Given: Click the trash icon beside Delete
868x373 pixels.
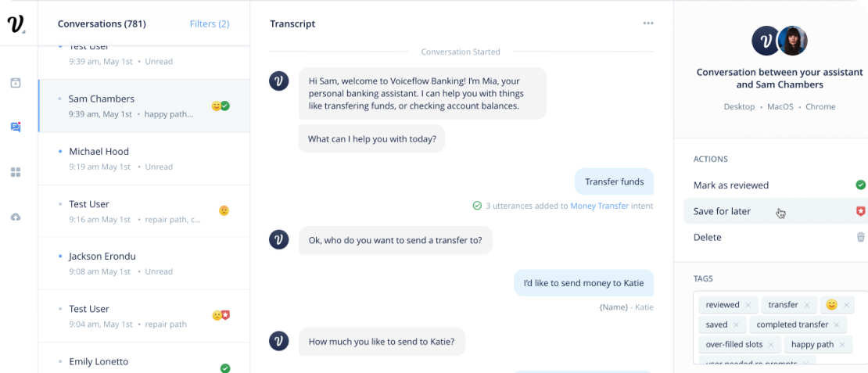Looking at the screenshot, I should (x=860, y=237).
